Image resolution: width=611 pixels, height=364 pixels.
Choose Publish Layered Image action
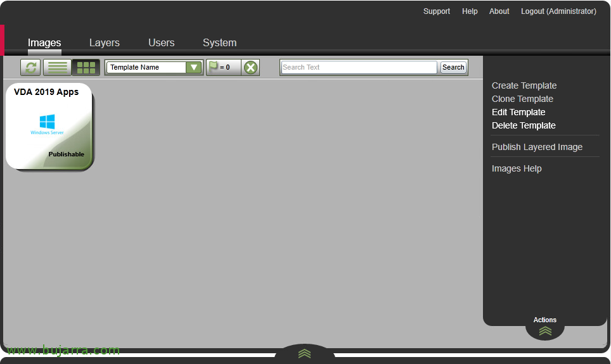pyautogui.click(x=537, y=147)
